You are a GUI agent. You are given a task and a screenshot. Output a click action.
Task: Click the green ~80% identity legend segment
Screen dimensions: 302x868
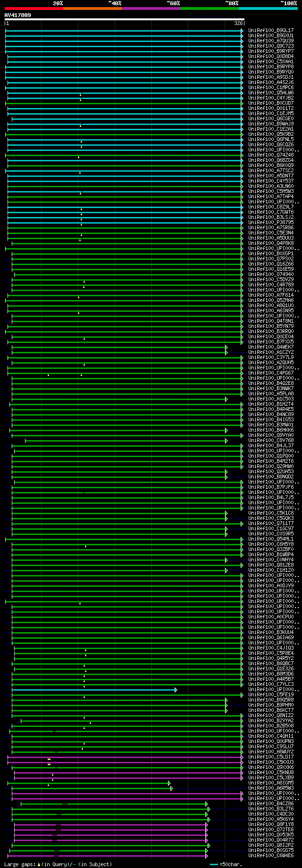[x=210, y=8]
